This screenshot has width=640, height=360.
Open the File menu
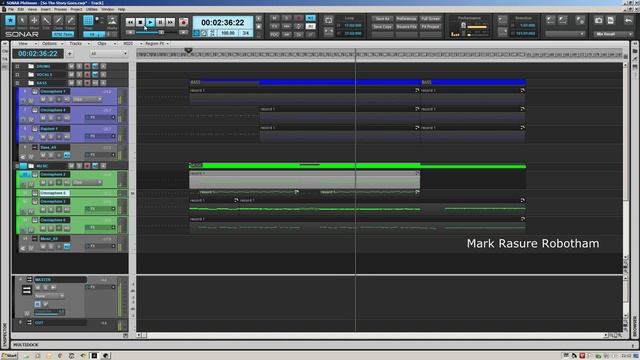[11, 9]
